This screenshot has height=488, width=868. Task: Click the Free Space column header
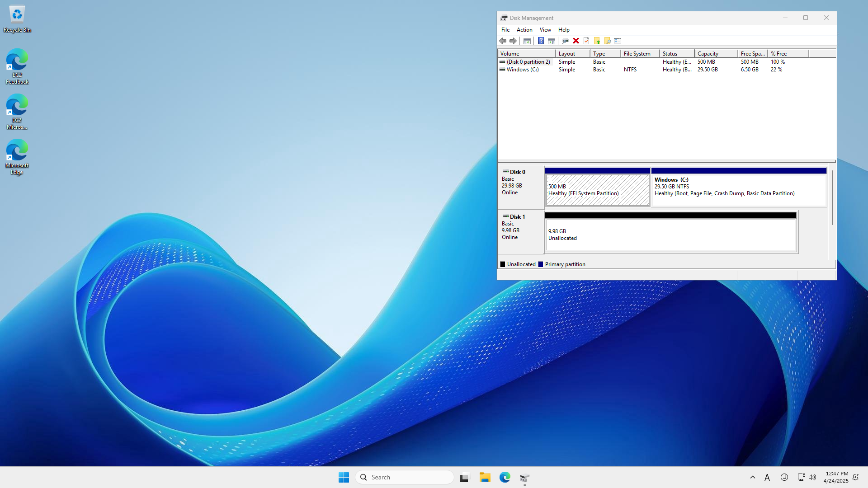[x=751, y=53]
